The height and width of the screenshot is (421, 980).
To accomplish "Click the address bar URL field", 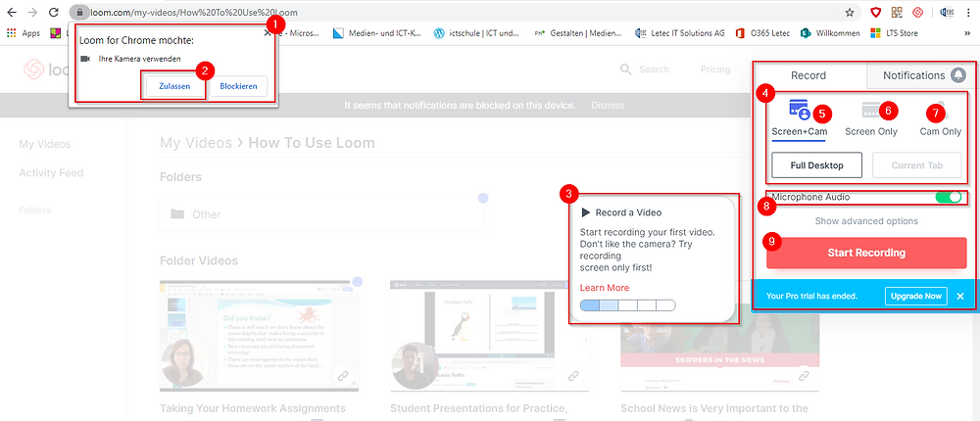I will coord(463,12).
